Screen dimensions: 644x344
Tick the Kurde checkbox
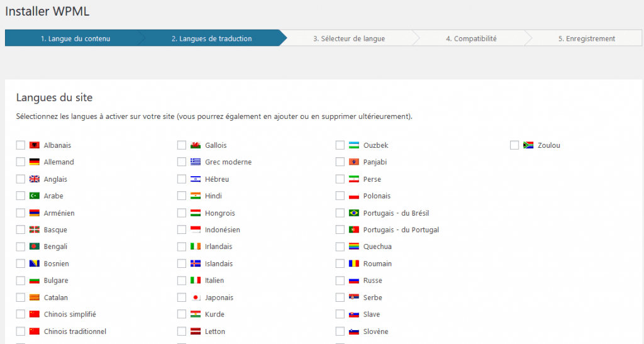tap(182, 314)
